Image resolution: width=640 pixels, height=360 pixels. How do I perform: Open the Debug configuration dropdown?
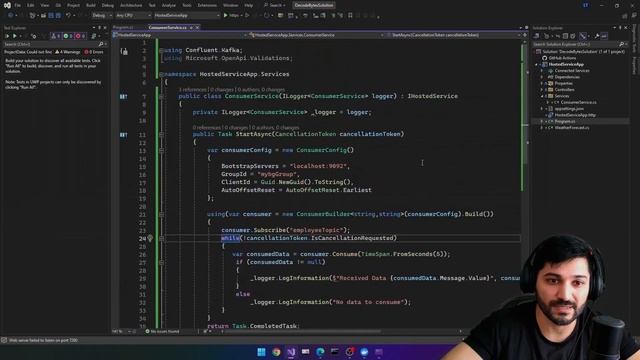coord(102,16)
